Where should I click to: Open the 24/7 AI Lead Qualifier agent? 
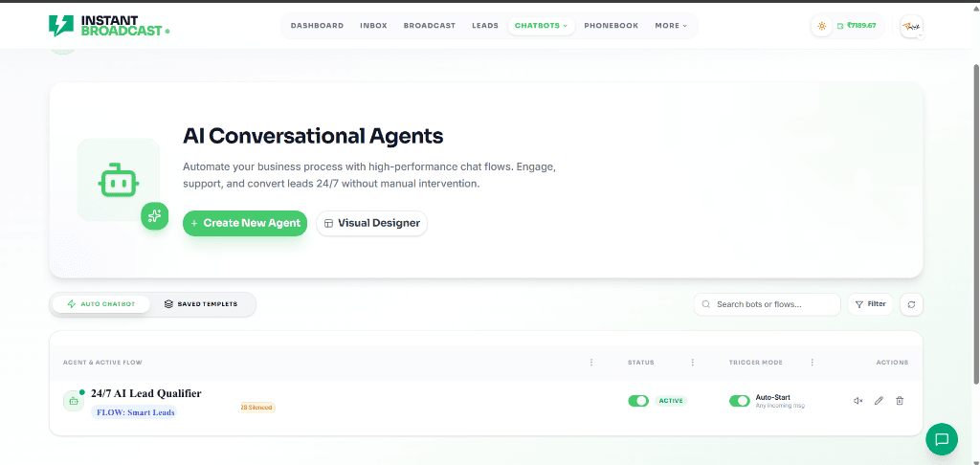coord(146,393)
